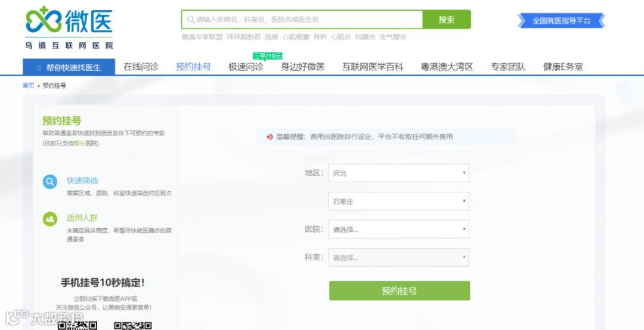
Task: Open 健康E务室 nav item
Action: [563, 67]
